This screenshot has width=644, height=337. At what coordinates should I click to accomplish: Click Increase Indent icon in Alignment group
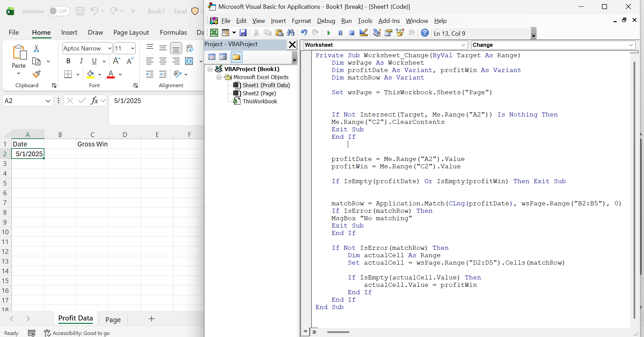[x=163, y=74]
